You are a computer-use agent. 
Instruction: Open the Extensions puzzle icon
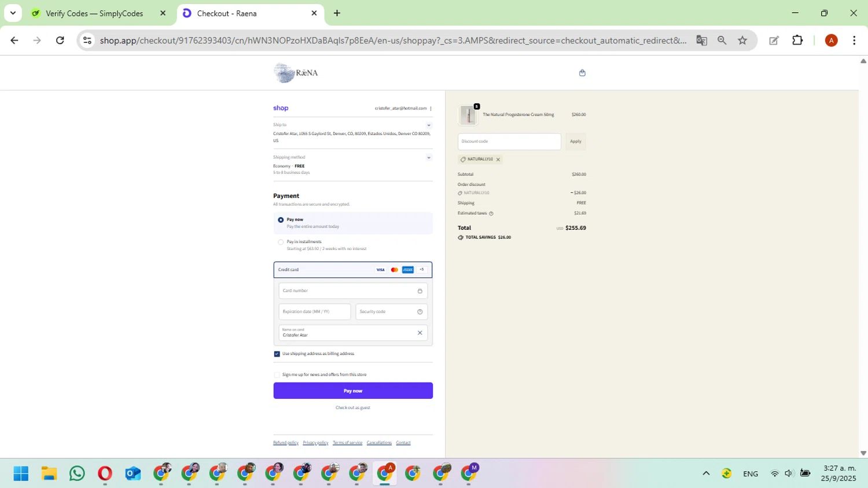[x=797, y=41]
